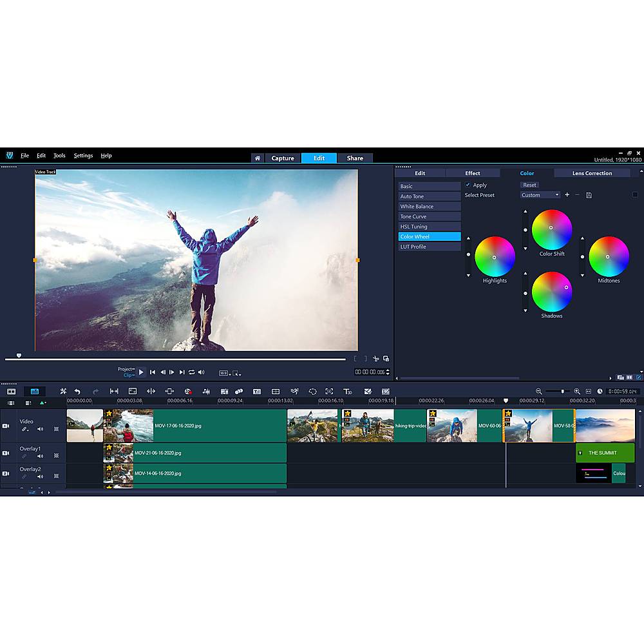
Task: Select the THE SUMMIT title clip
Action: click(x=605, y=453)
